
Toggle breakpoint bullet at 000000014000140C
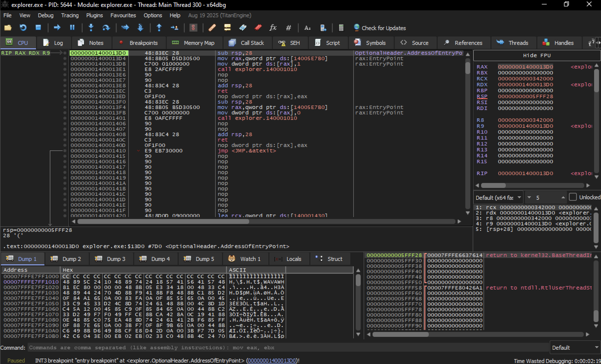coord(65,140)
